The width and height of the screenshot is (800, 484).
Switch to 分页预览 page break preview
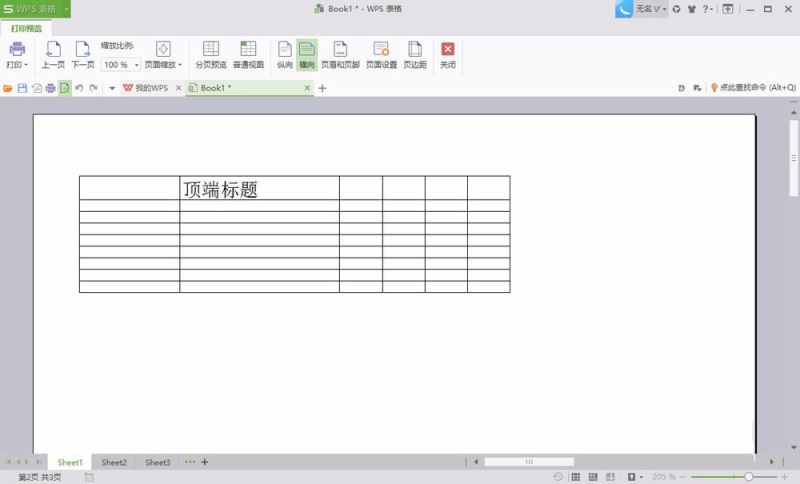[x=211, y=55]
